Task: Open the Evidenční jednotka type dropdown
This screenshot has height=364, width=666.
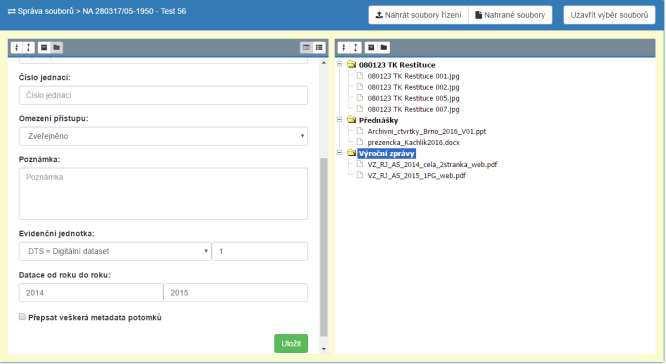Action: click(x=115, y=251)
